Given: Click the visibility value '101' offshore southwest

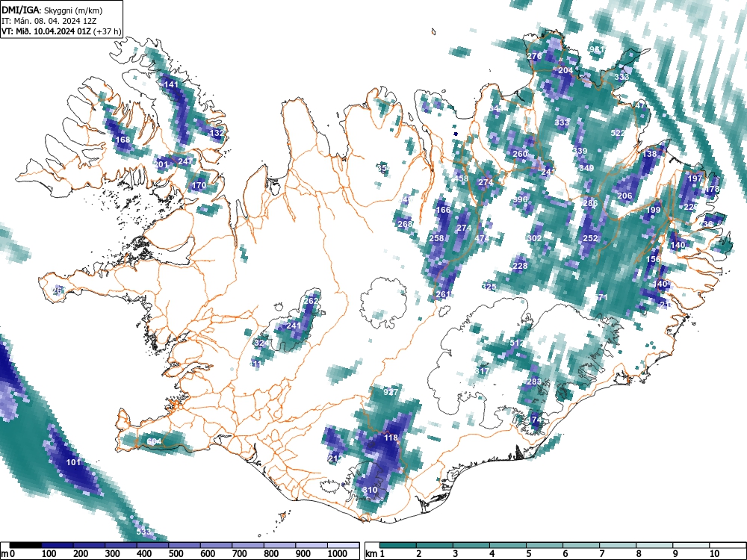Looking at the screenshot, I should point(73,462).
